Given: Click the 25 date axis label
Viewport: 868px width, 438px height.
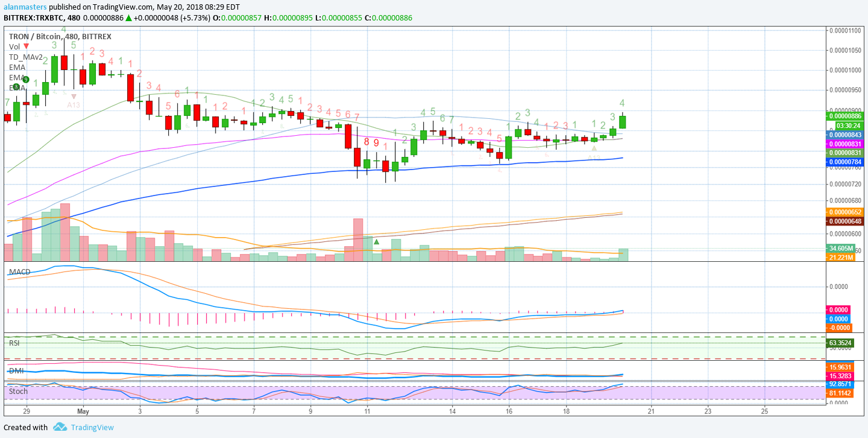Looking at the screenshot, I should [x=764, y=411].
